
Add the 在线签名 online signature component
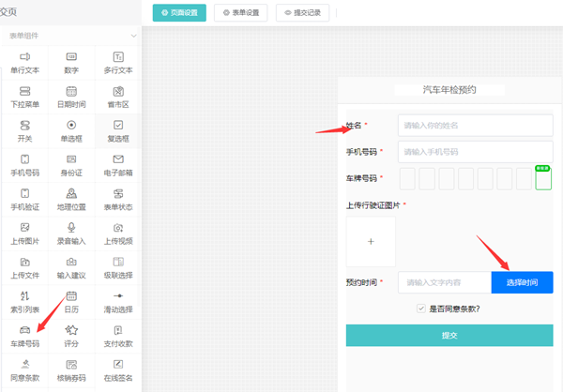[118, 370]
